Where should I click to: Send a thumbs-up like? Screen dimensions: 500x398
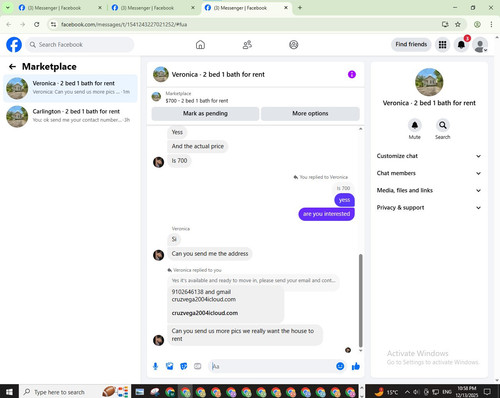pos(356,366)
